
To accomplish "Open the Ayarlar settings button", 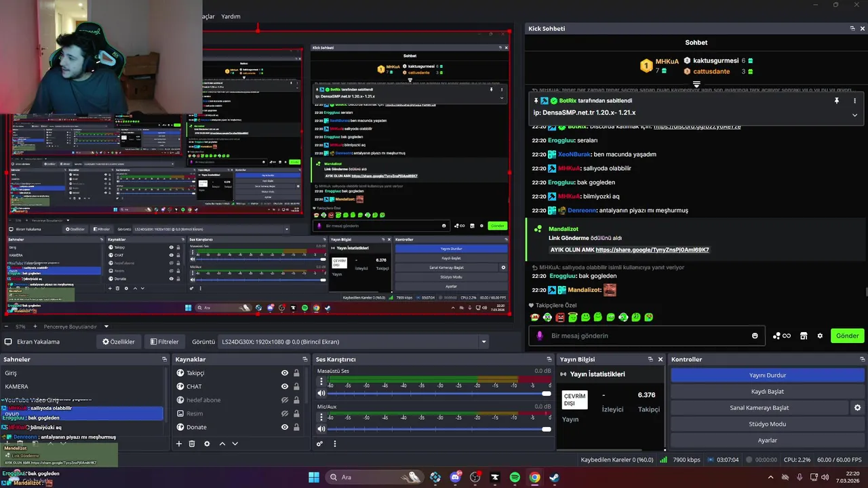I will 768,440.
